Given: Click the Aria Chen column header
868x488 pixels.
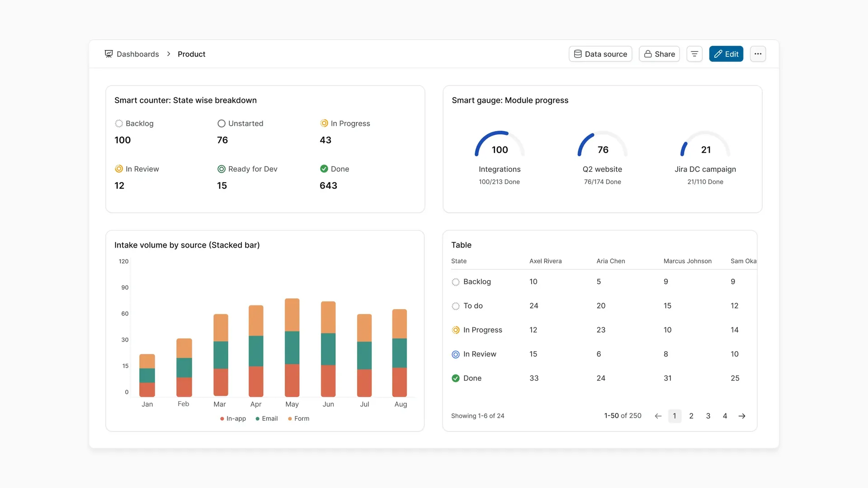Looking at the screenshot, I should pyautogui.click(x=611, y=261).
